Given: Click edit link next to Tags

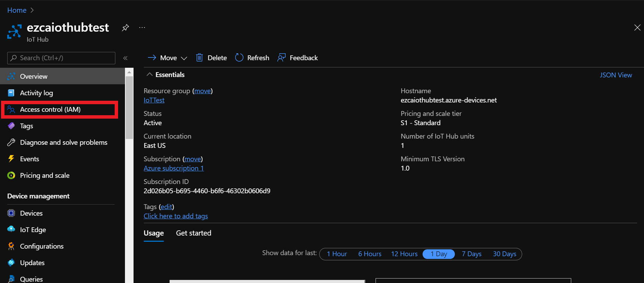Looking at the screenshot, I should click(166, 207).
